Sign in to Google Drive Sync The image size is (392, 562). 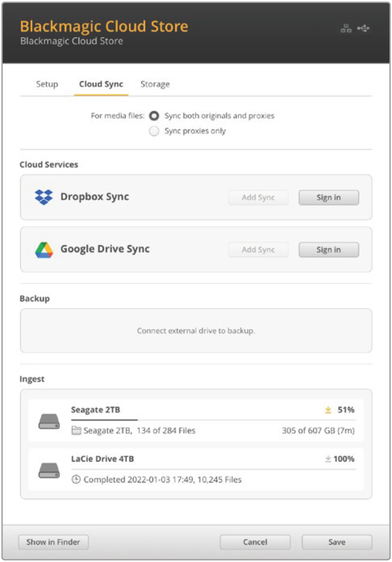328,250
